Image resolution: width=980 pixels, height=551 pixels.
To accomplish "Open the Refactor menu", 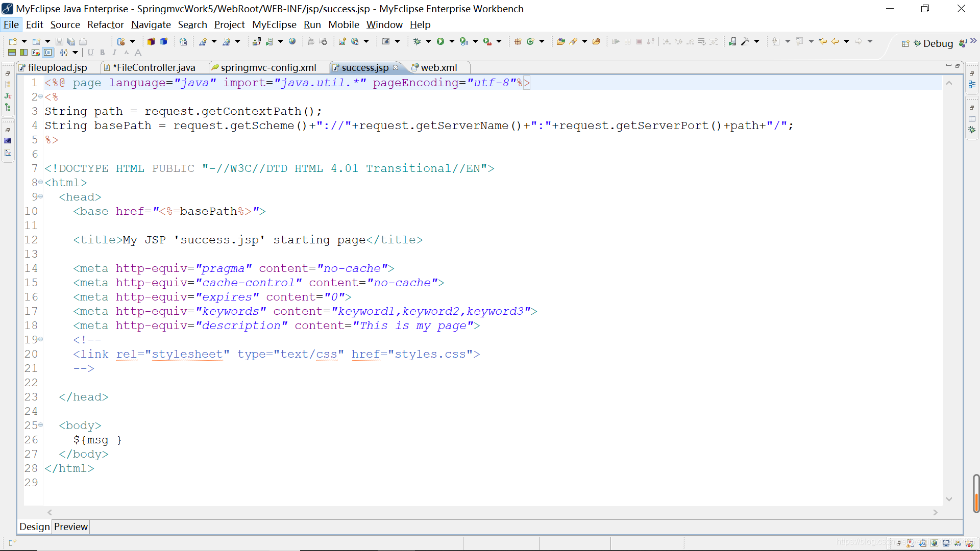I will coord(106,24).
